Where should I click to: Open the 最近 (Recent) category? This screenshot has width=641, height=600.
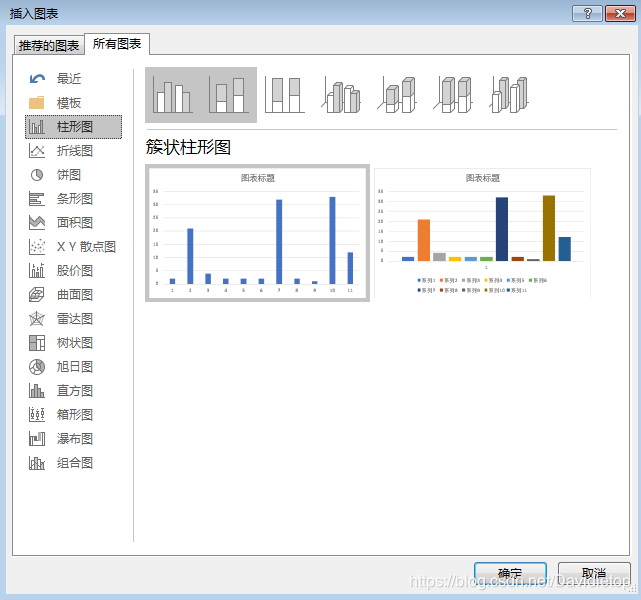click(74, 78)
